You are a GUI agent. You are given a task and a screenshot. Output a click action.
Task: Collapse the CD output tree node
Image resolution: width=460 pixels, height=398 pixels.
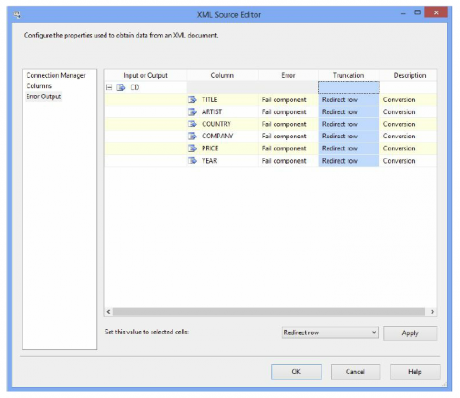pos(109,88)
